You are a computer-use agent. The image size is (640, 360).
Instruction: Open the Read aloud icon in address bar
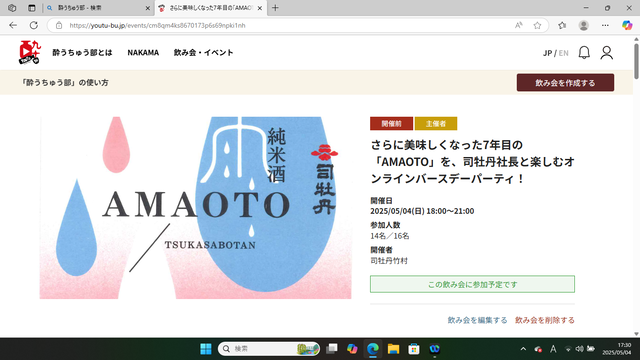518,25
